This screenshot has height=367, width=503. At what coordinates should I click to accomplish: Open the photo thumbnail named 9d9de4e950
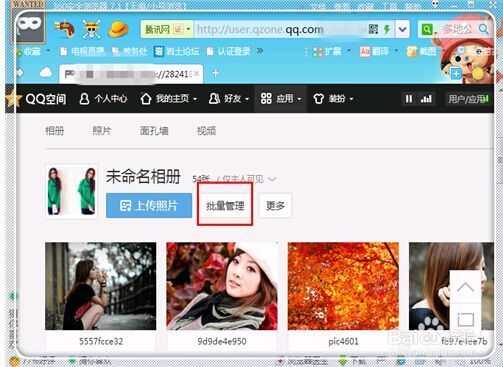pyautogui.click(x=222, y=286)
